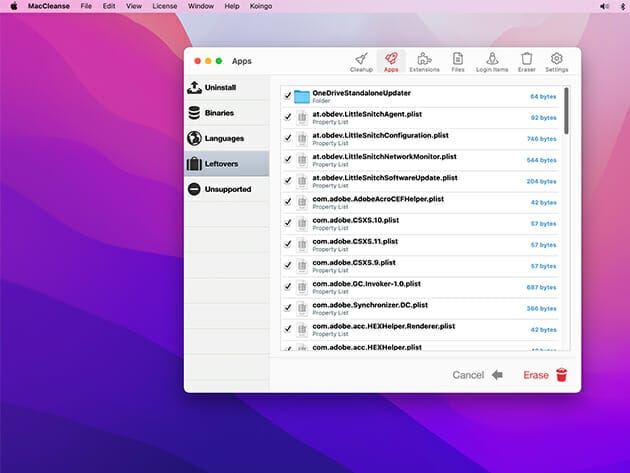The image size is (630, 473).
Task: Open the Files toolbar section
Action: (457, 62)
